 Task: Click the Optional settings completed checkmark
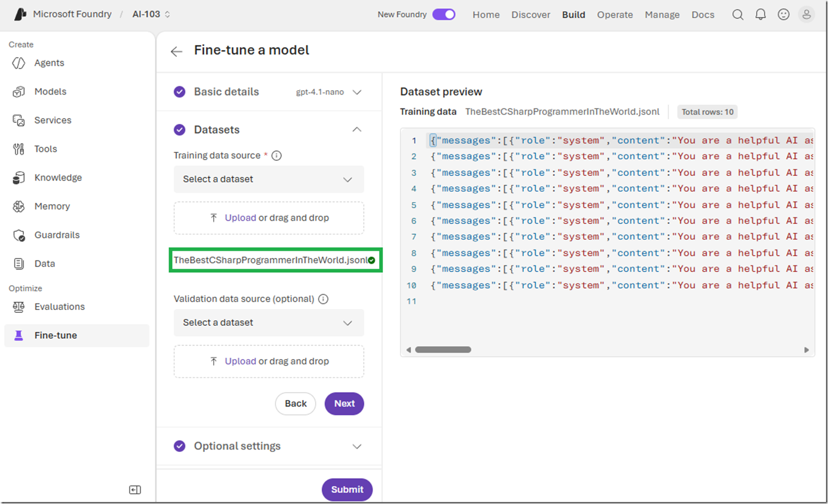(x=179, y=446)
